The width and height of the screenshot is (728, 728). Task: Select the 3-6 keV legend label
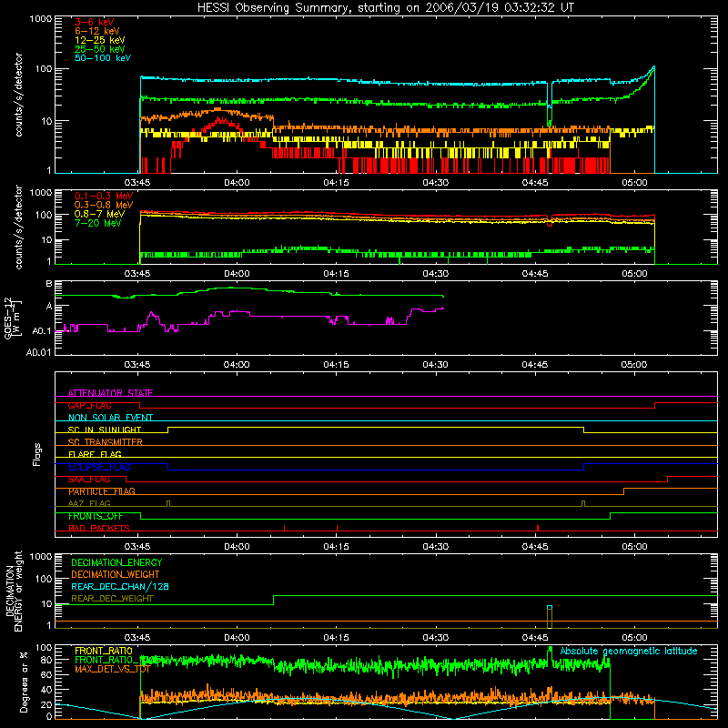coord(95,22)
